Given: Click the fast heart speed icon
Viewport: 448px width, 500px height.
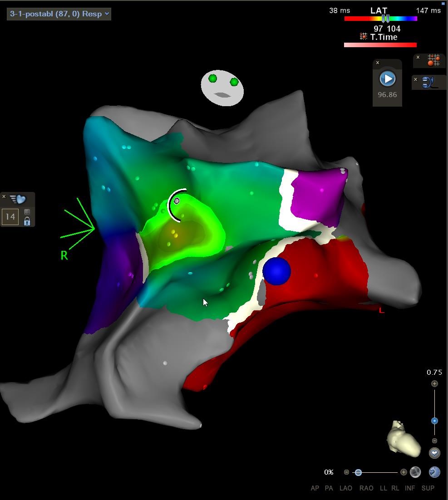Looking at the screenshot, I should (x=18, y=199).
